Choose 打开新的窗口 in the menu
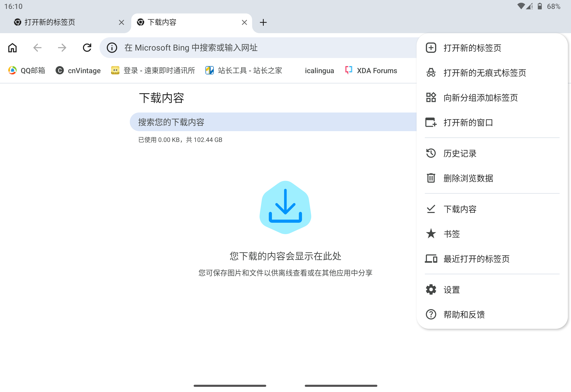Viewport: 571px width, 392px height. point(492,122)
